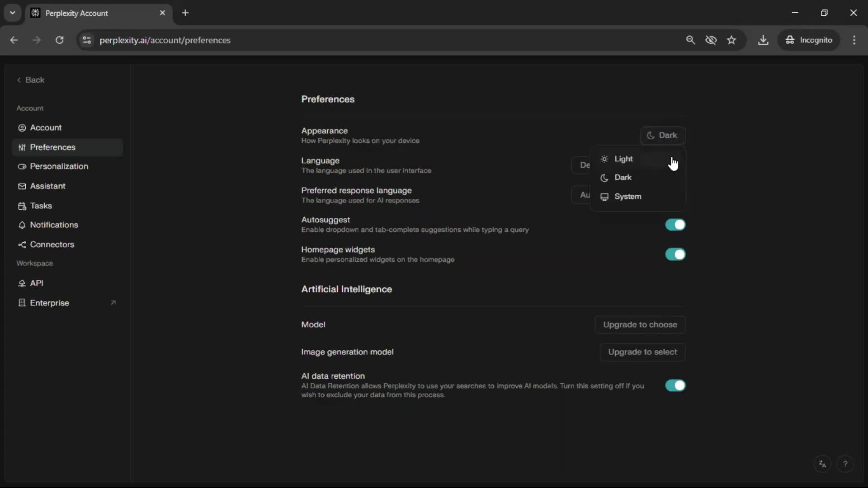Disable the Homepage widgets toggle

point(675,254)
